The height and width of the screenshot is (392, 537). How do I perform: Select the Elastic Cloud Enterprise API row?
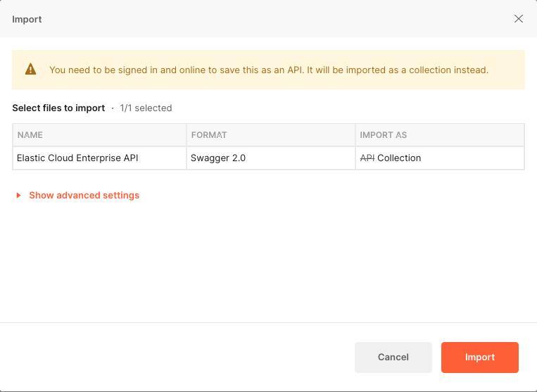tap(77, 158)
